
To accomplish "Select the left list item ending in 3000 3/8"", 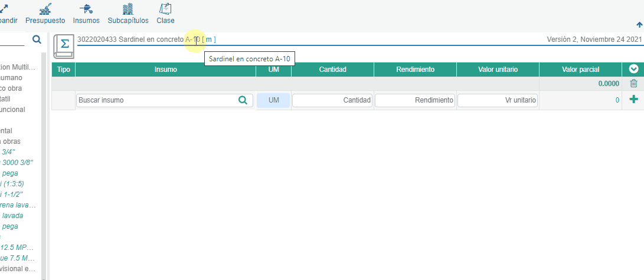I will coord(17,163).
